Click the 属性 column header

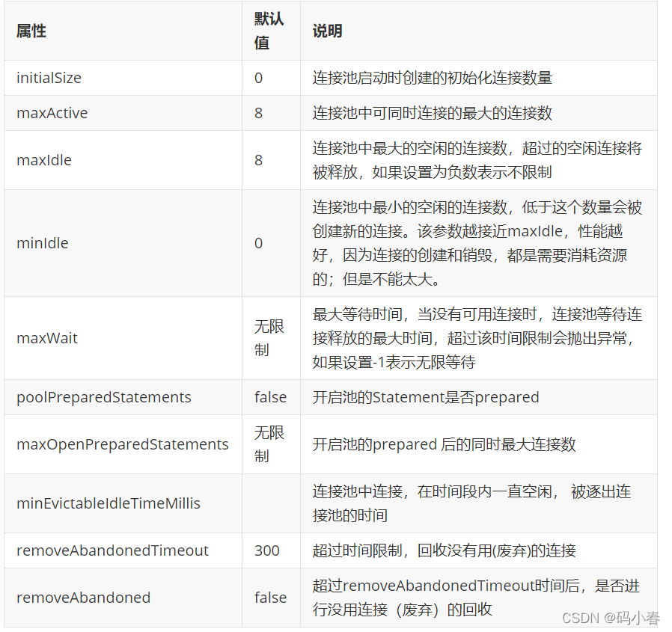tap(30, 31)
